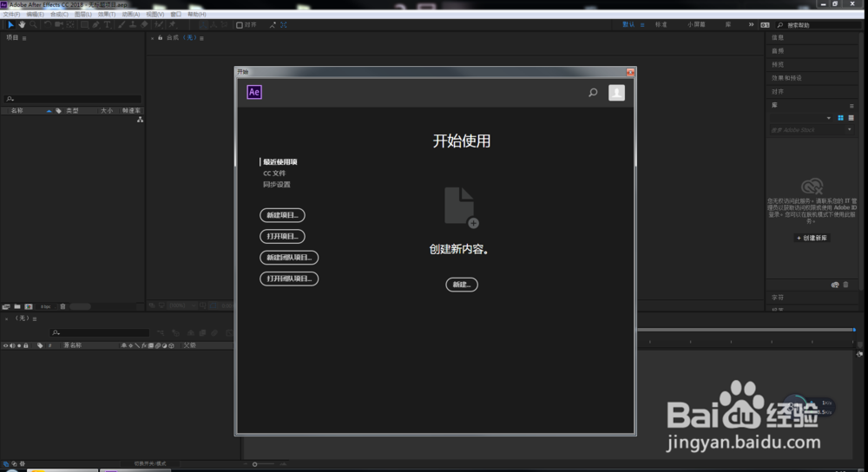Screen dimensions: 868x472
Task: Open Libraries panel menu
Action: (852, 106)
